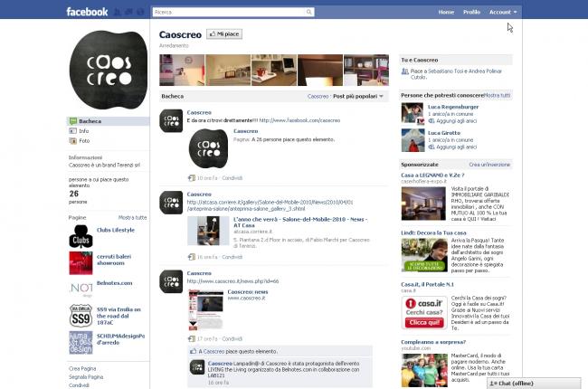
Task: Open 'Caoscreo: news' link title
Action: (x=248, y=292)
